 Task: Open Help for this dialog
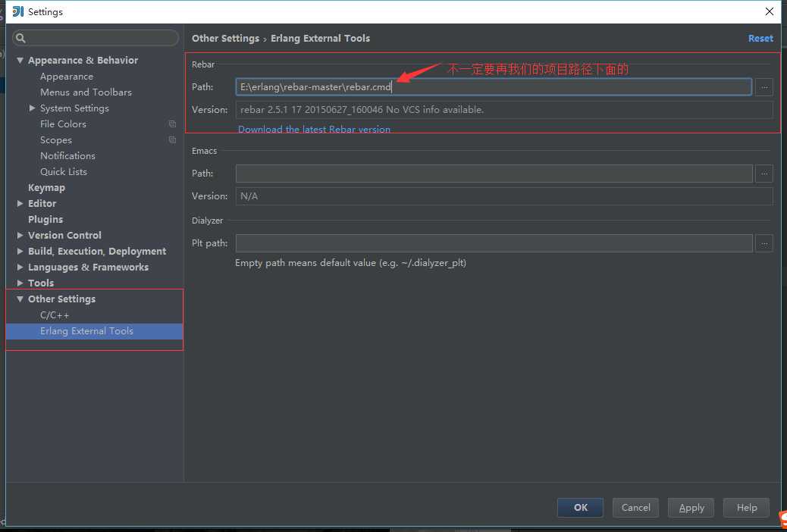746,508
